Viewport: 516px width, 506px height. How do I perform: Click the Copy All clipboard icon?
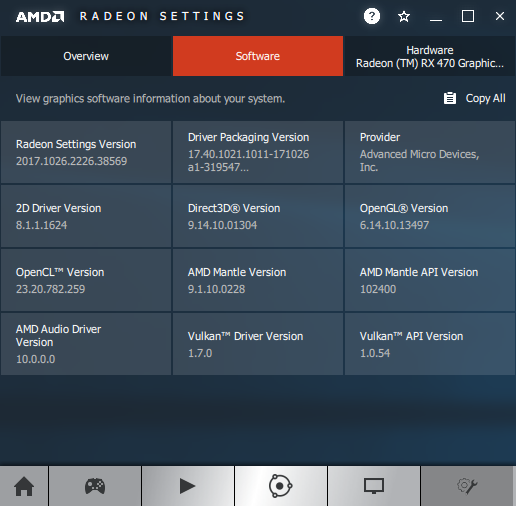450,98
